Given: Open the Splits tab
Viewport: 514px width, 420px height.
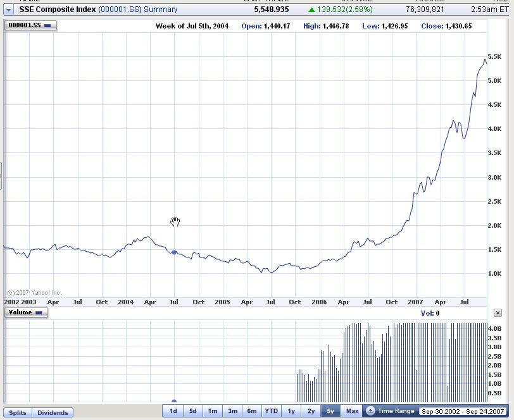Looking at the screenshot, I should pos(18,412).
